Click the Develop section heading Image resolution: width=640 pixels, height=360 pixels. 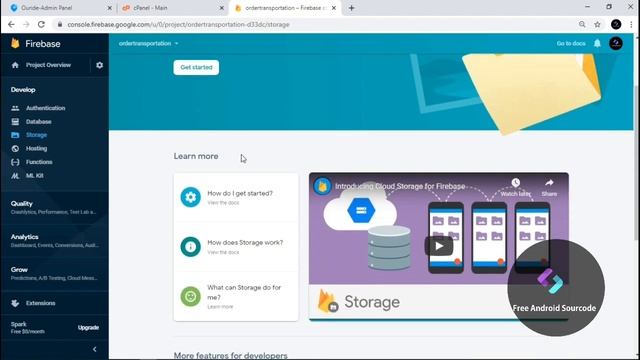pos(23,90)
